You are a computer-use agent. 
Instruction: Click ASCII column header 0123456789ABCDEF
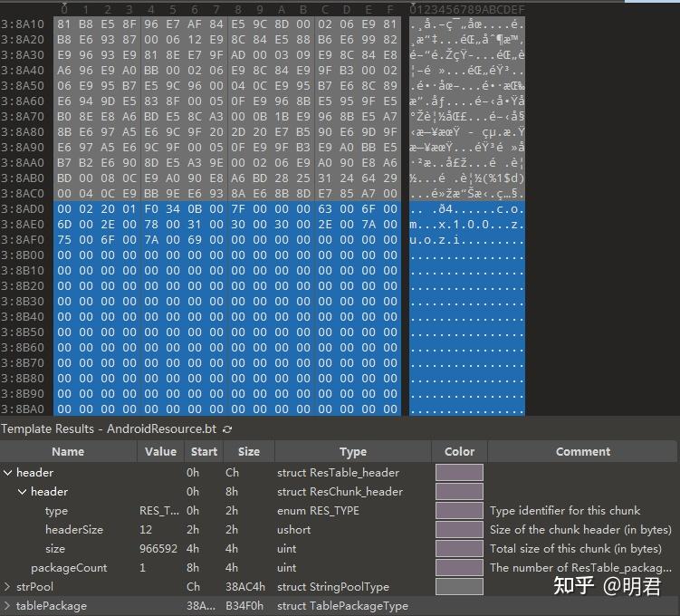pyautogui.click(x=467, y=9)
